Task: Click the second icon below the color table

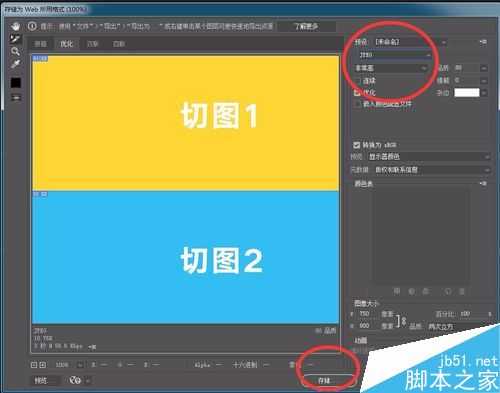Action: [x=412, y=291]
